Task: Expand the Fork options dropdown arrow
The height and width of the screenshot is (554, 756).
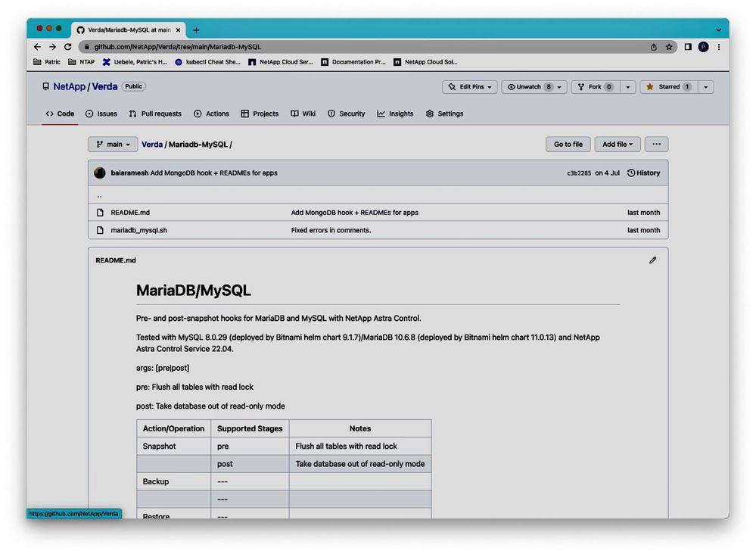Action: (628, 87)
